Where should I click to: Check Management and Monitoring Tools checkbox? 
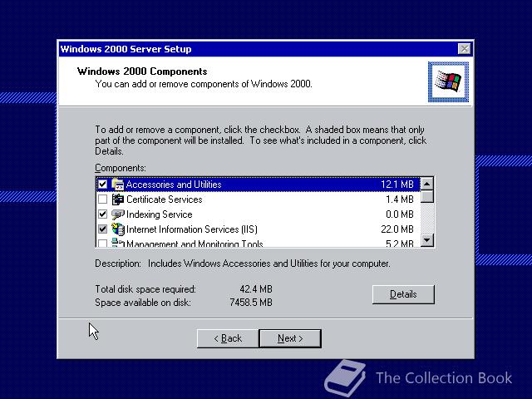pyautogui.click(x=102, y=243)
